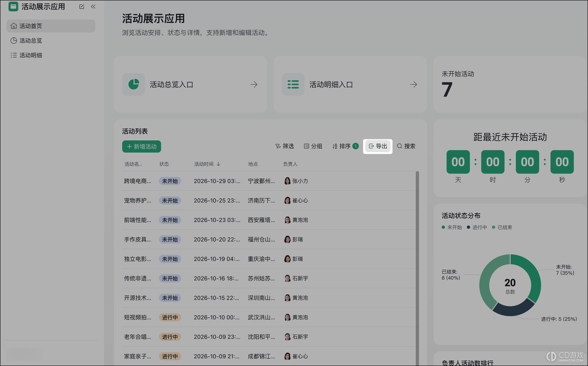
Task: Click the 搜索 search button
Action: pos(406,146)
